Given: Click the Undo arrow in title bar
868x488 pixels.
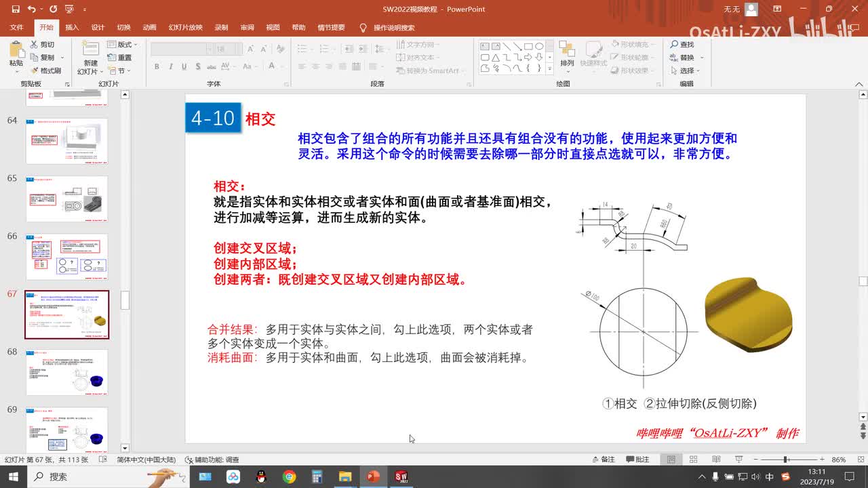Looking at the screenshot, I should point(31,9).
